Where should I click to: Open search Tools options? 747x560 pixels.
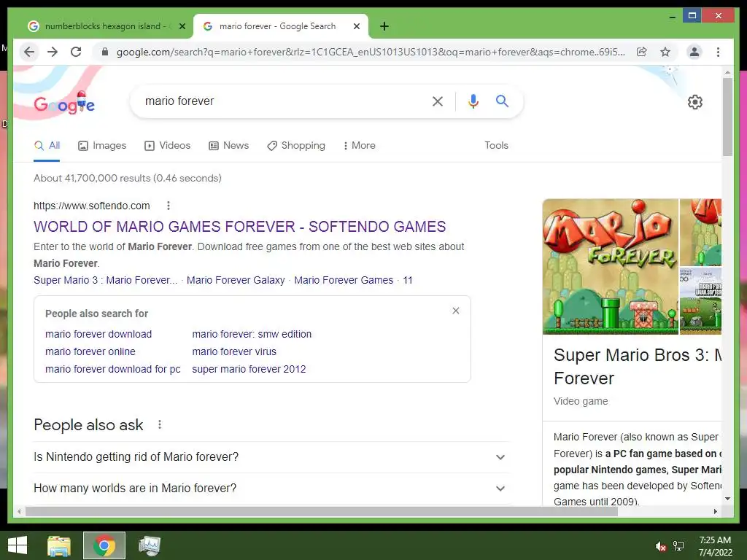tap(496, 145)
